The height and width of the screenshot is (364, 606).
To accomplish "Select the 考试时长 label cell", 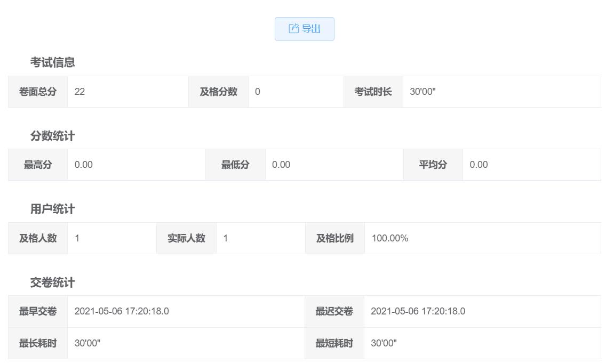I will [373, 92].
